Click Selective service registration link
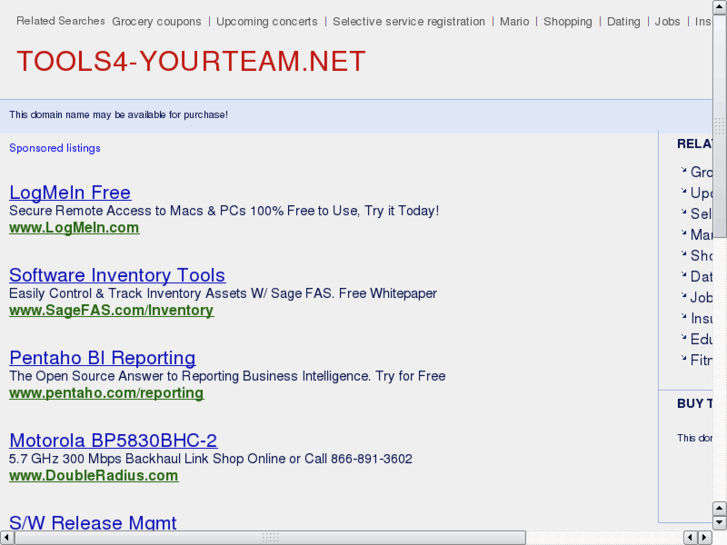727x545 pixels. pos(408,22)
